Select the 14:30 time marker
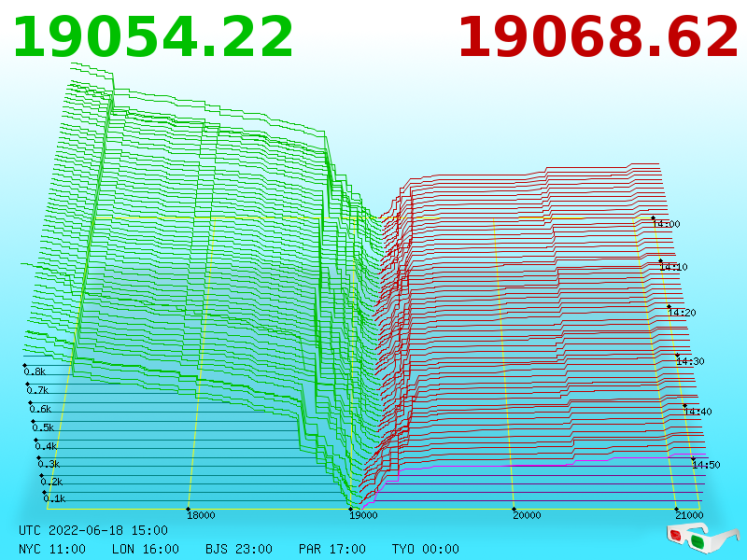This screenshot has width=747, height=560. click(x=690, y=361)
